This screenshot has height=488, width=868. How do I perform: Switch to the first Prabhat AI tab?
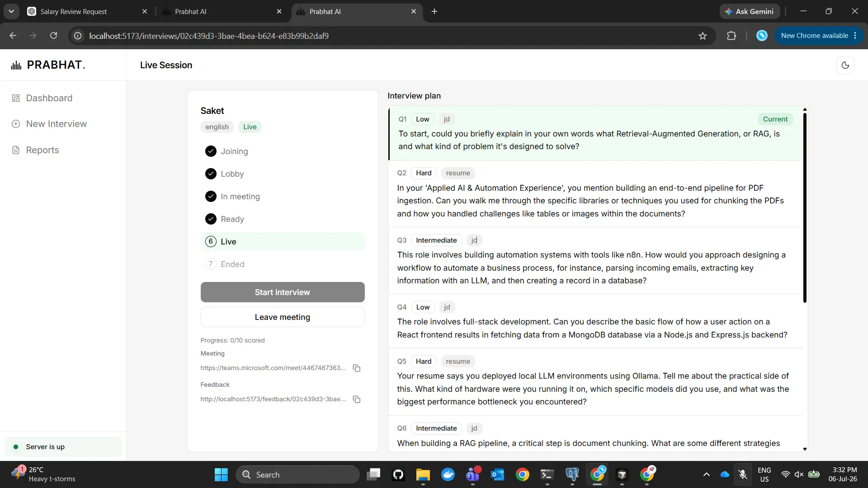click(x=222, y=11)
